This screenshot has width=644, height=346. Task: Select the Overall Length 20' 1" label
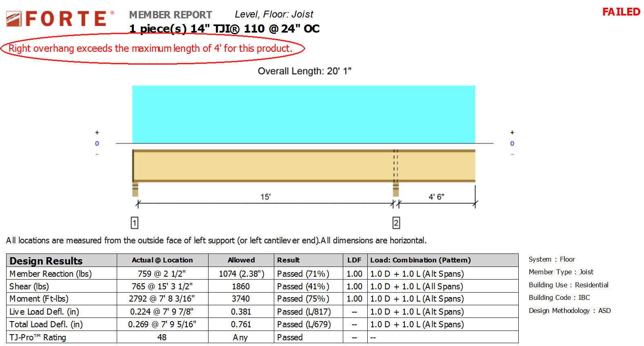pos(304,71)
